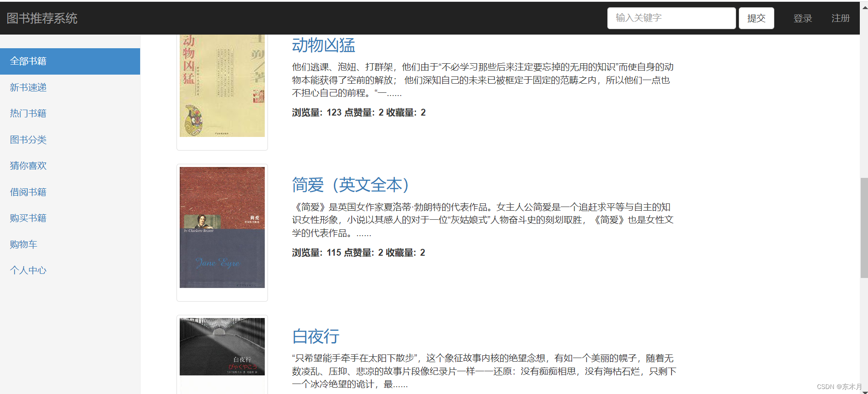The width and height of the screenshot is (868, 394).
Task: Open the 白夜行 book title link
Action: click(316, 336)
